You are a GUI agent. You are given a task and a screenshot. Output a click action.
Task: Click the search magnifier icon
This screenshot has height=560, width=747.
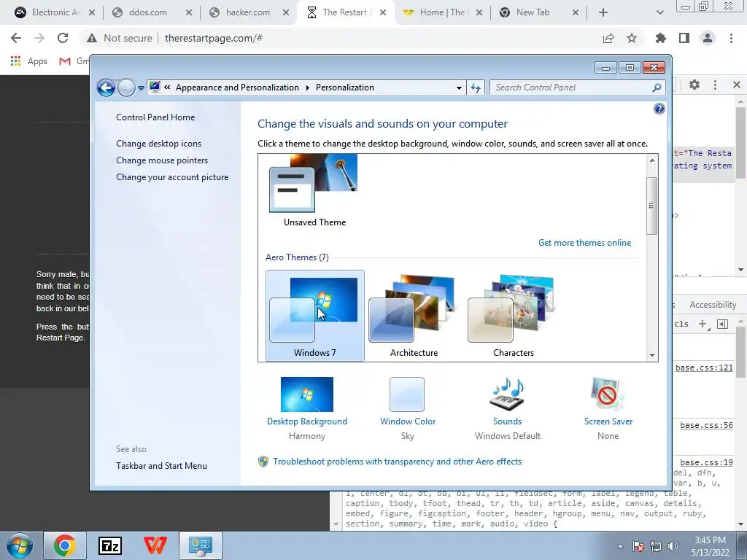[657, 87]
